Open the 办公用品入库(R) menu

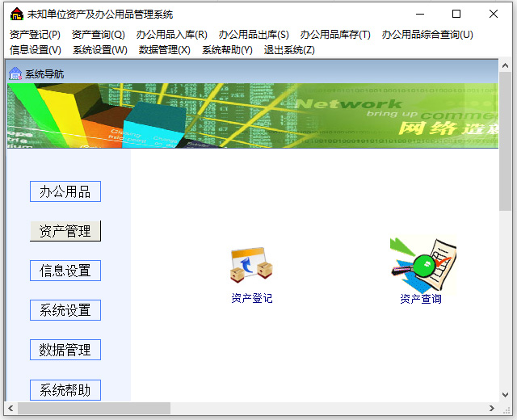171,34
